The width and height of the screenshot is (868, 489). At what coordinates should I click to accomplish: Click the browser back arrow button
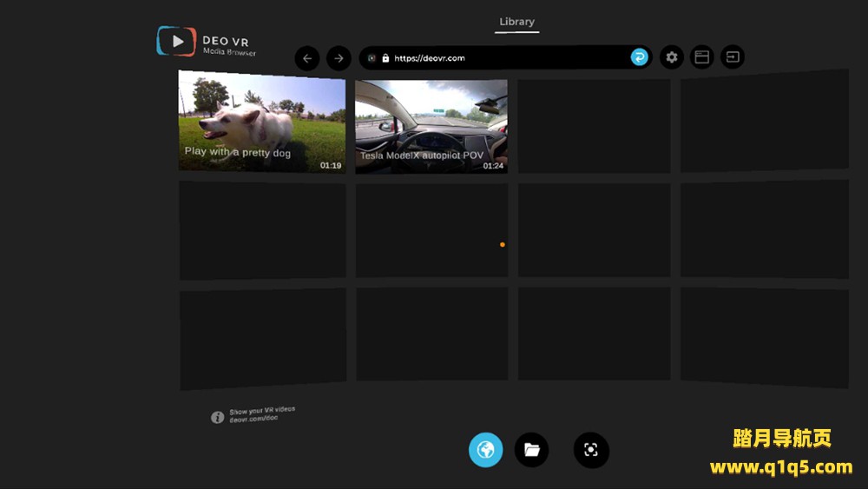point(307,58)
